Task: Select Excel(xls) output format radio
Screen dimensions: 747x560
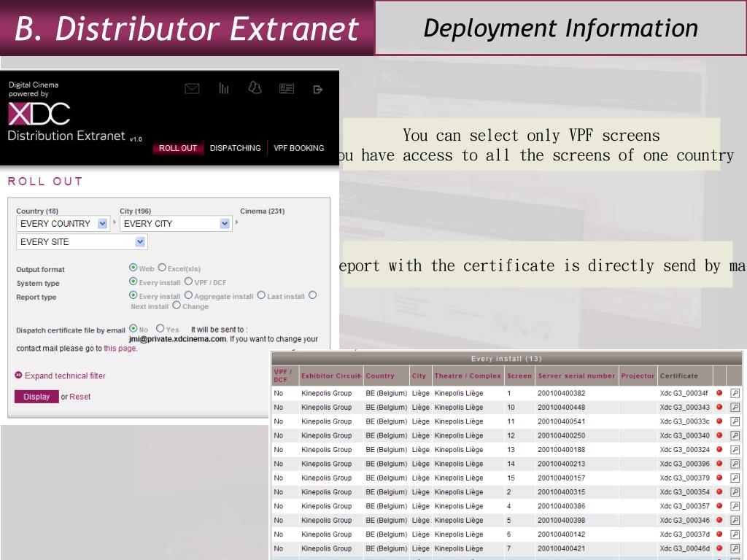Action: [162, 268]
